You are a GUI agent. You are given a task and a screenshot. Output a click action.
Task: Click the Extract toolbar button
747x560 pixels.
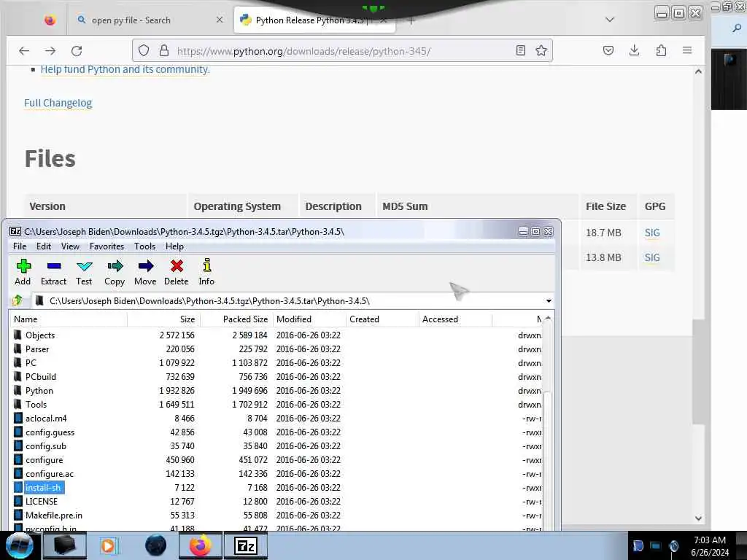click(53, 273)
